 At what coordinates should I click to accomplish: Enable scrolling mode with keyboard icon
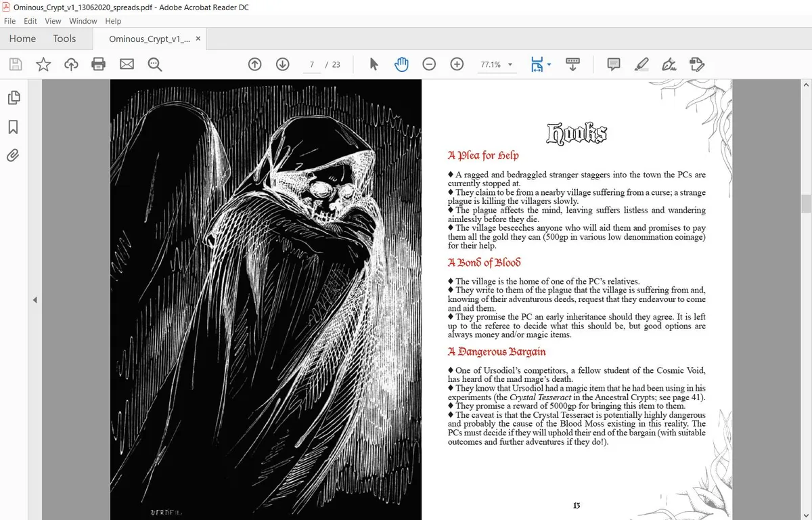[x=572, y=64]
